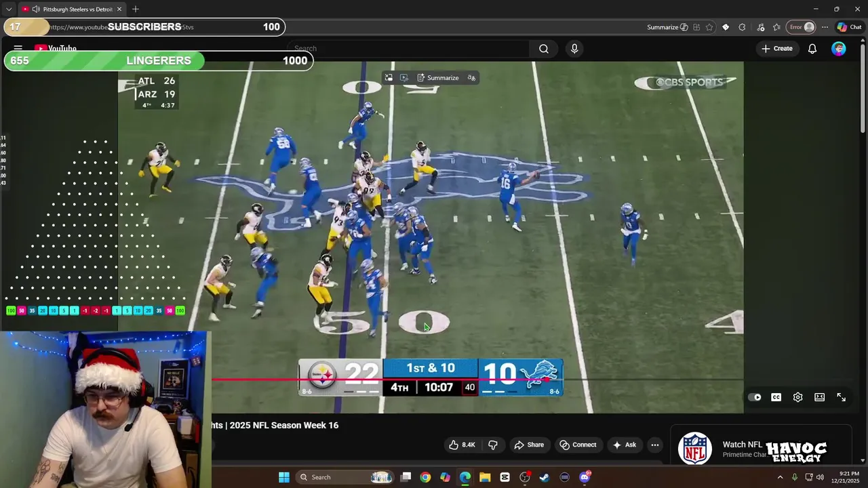Screen dimensions: 868x488
Task: Click the translate icon in the video overlay
Action: [x=471, y=78]
